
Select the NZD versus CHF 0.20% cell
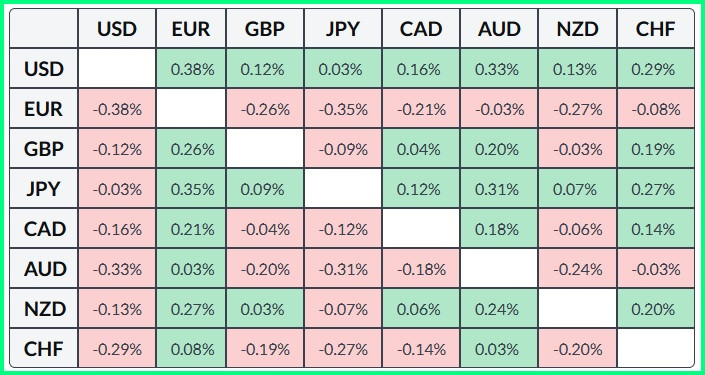coord(656,309)
